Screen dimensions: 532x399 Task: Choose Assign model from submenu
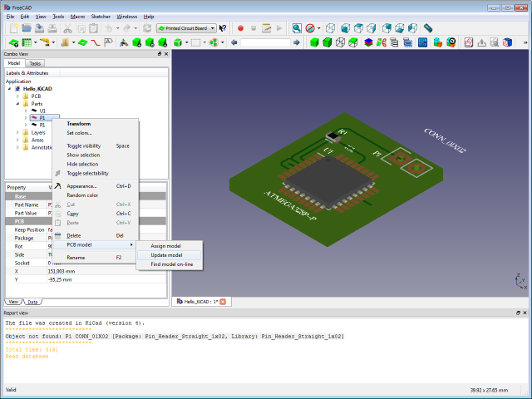pyautogui.click(x=169, y=246)
